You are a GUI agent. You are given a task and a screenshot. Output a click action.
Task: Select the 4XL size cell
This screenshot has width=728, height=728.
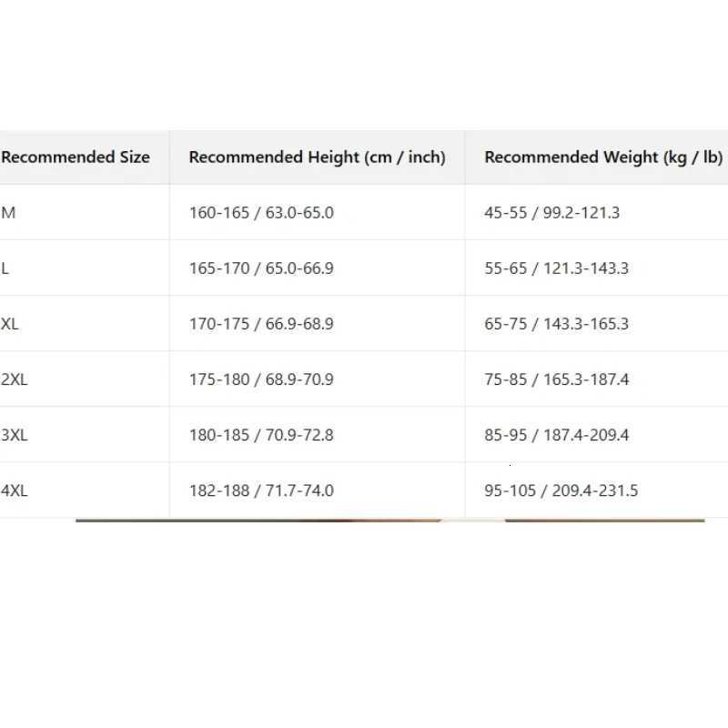click(x=15, y=490)
